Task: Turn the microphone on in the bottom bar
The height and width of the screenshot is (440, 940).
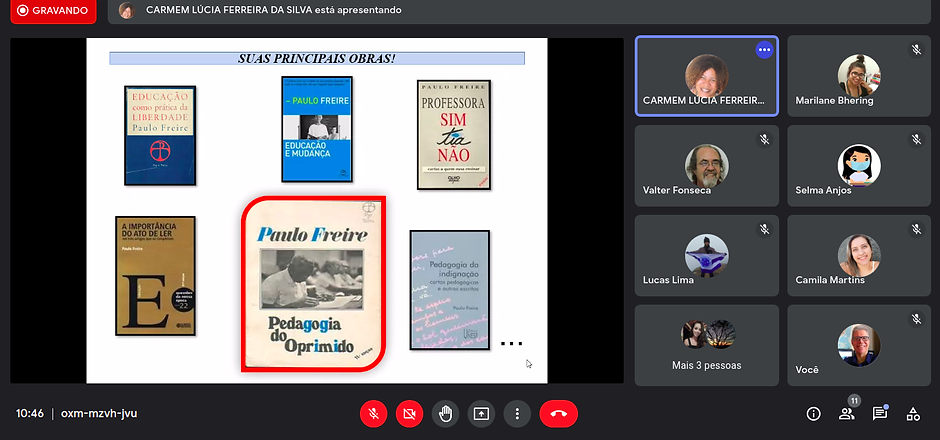Action: tap(373, 414)
